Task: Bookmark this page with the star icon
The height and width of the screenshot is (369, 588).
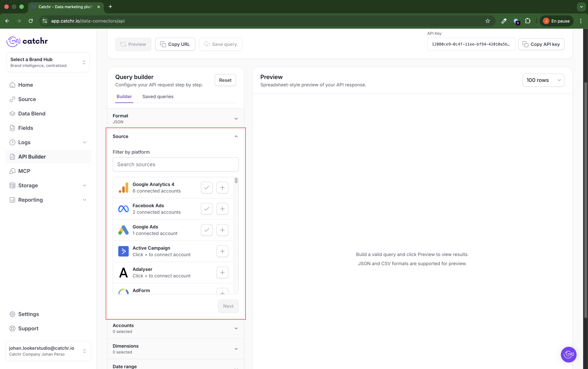Action: [x=487, y=21]
